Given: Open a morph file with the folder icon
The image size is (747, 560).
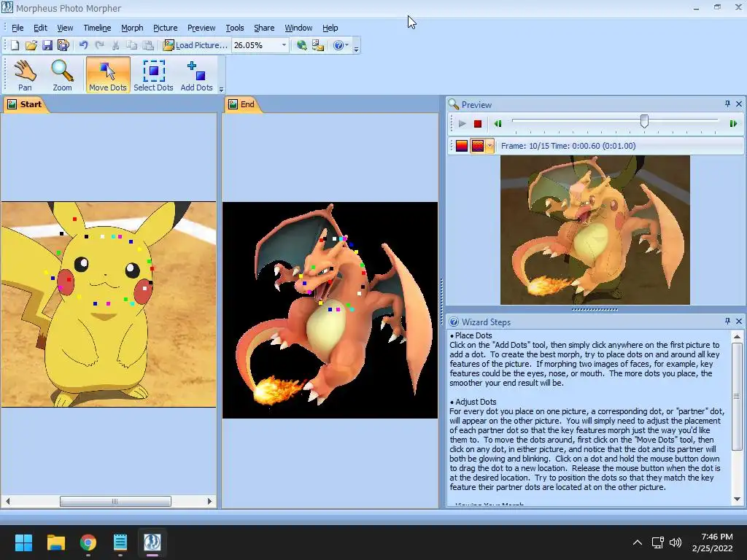Looking at the screenshot, I should [31, 45].
